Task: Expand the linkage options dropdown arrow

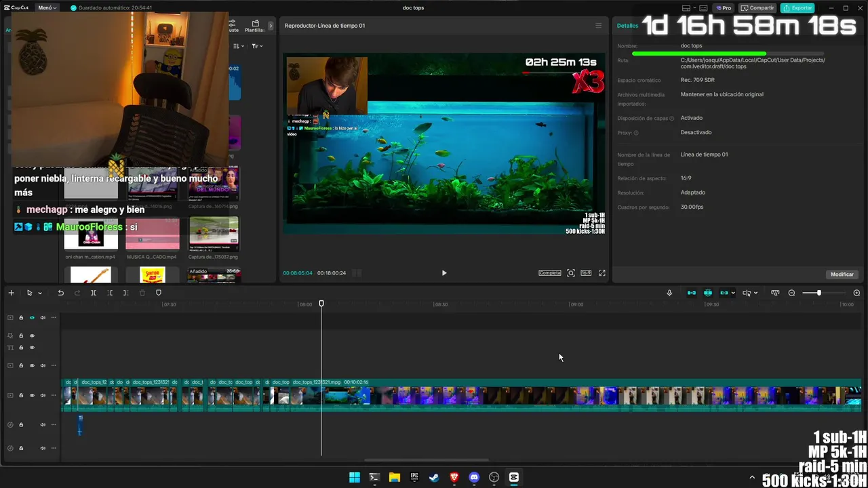Action: tap(733, 293)
